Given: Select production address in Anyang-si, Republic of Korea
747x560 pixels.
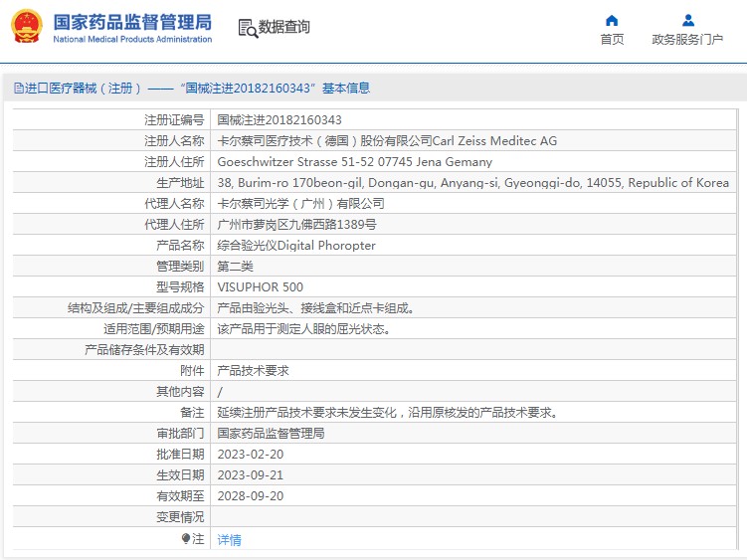Looking at the screenshot, I should coord(473,183).
